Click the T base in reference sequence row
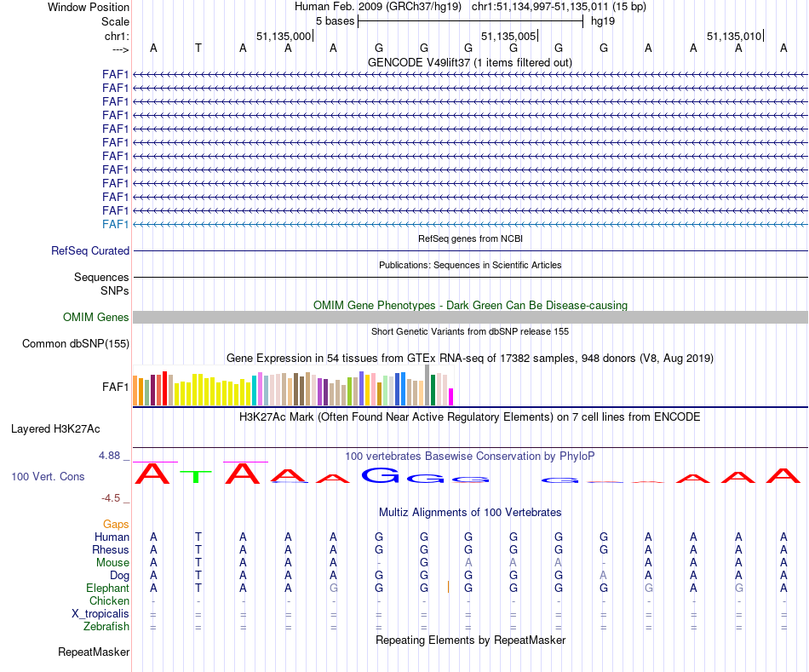This screenshot has height=672, width=809. [x=198, y=49]
